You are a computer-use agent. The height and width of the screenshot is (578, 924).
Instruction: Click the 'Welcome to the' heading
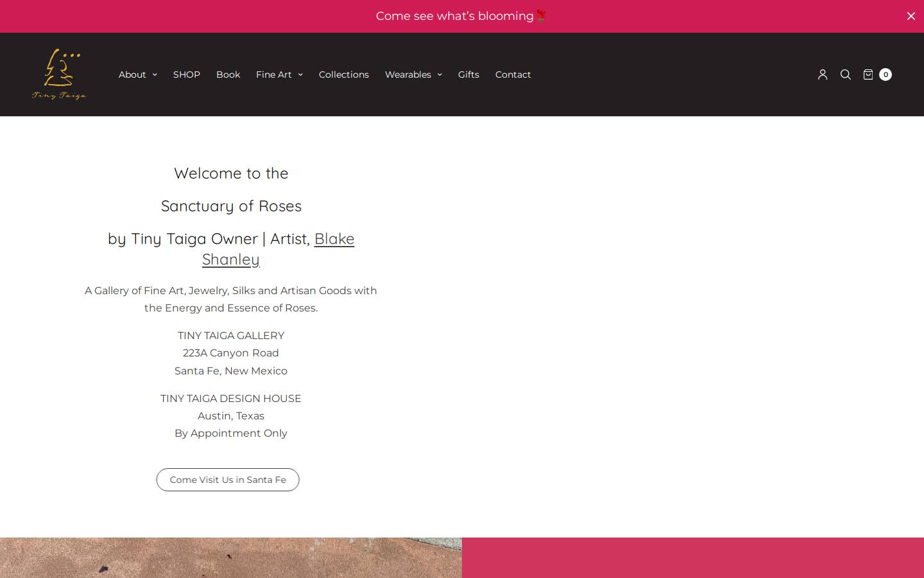point(231,173)
